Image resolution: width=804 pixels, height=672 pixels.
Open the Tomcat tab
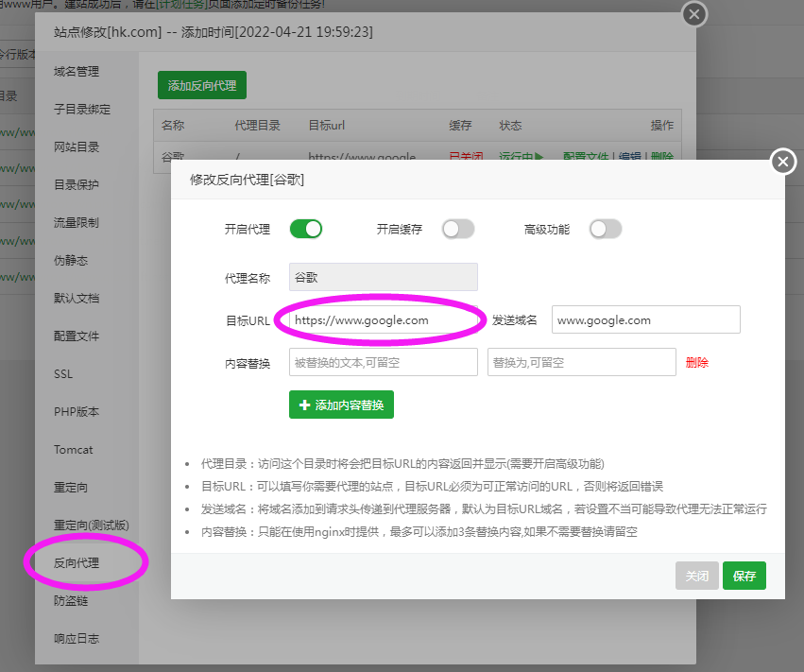tap(74, 450)
